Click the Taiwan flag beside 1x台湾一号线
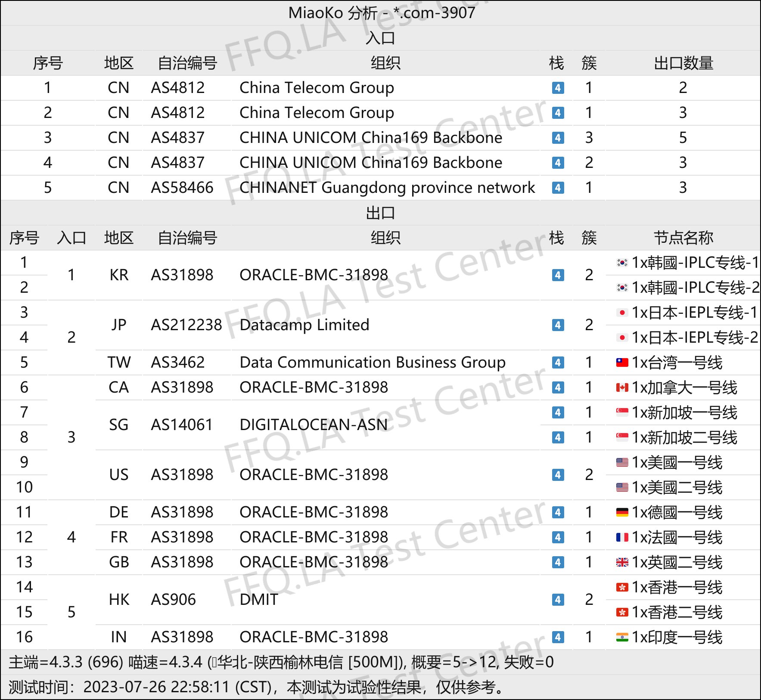Screen dimensions: 761x700 [x=622, y=362]
